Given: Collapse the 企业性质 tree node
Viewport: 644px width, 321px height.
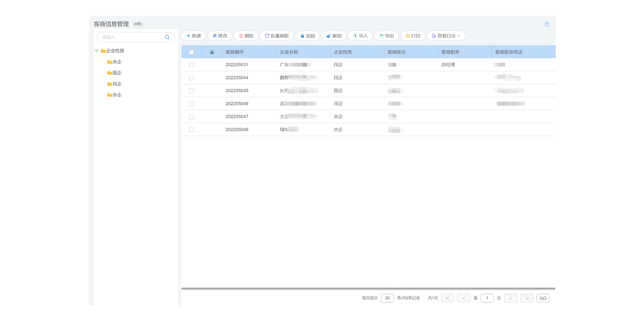Looking at the screenshot, I should (x=97, y=51).
